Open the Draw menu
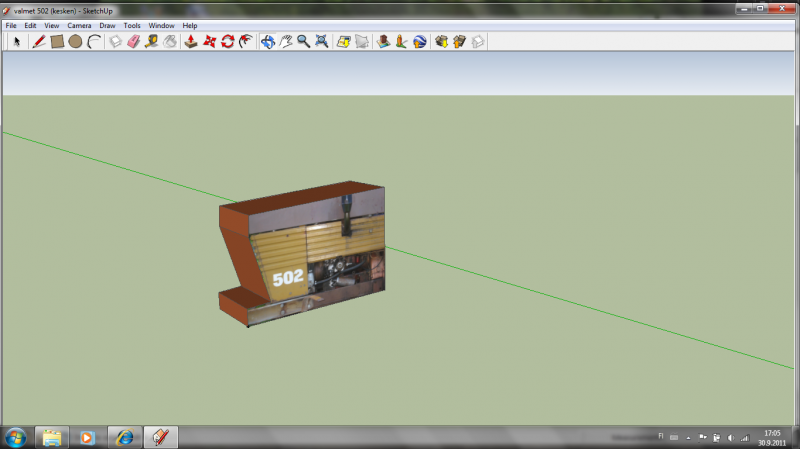The image size is (800, 449). pos(107,26)
